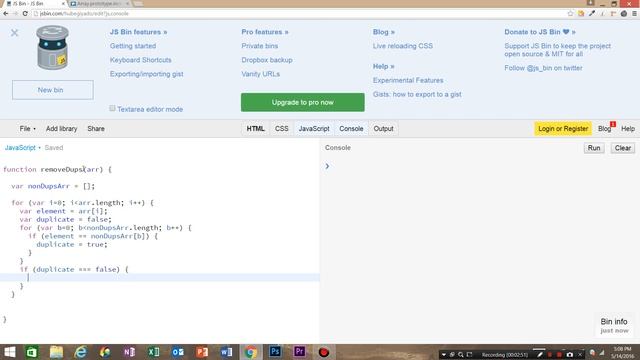Viewport: 640px width, 360px height.
Task: Toggle the HTML panel tab
Action: (256, 129)
